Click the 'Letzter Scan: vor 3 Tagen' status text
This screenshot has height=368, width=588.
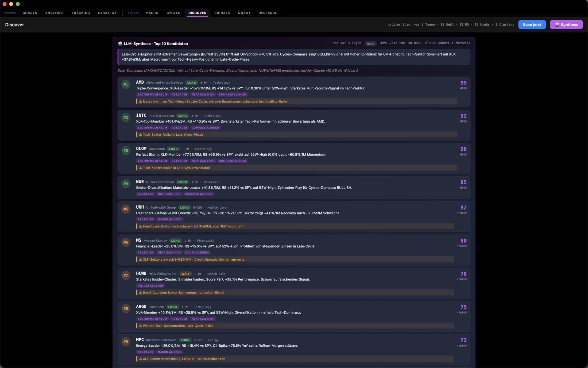tap(411, 25)
